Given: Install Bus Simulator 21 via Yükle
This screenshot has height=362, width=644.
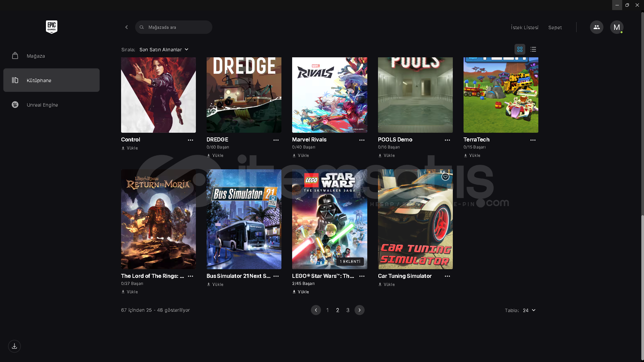Looking at the screenshot, I should (x=215, y=285).
